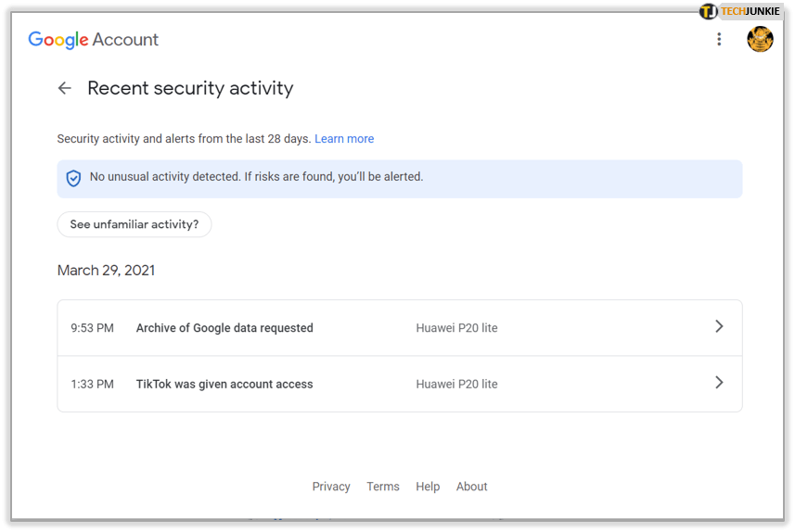The width and height of the screenshot is (795, 532).
Task: Go to the Help footer link
Action: coord(428,487)
